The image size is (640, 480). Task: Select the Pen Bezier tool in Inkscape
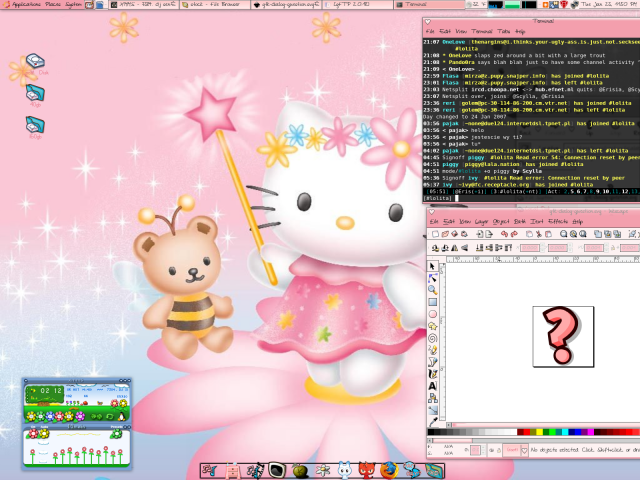click(432, 362)
